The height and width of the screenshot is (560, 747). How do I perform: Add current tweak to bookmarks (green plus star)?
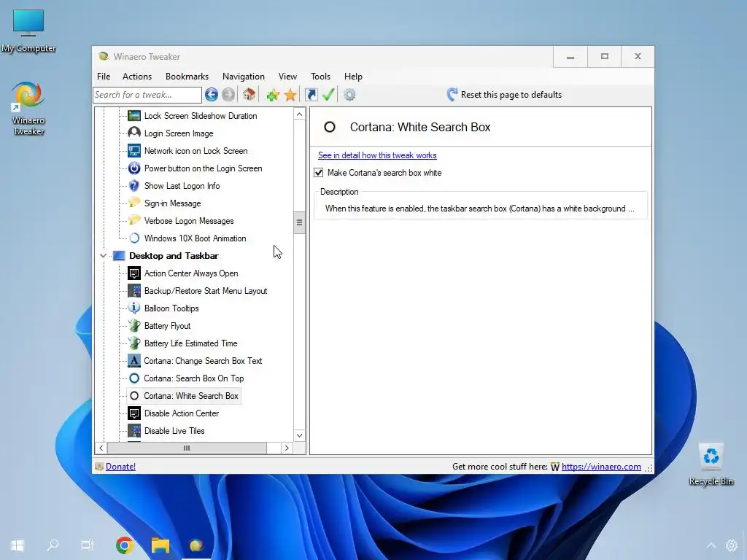[273, 95]
